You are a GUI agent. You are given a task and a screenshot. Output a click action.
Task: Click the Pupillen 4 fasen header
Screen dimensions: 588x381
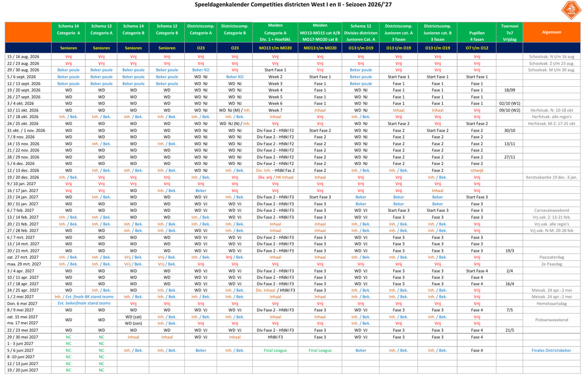477,32
